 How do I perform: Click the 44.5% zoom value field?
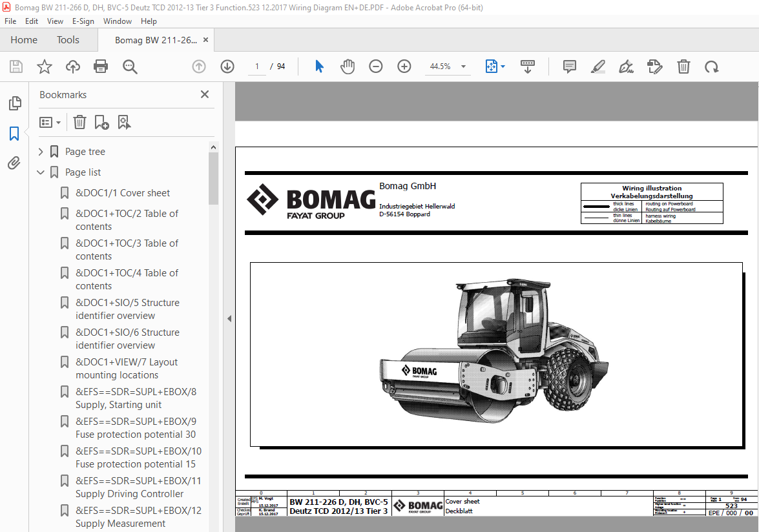pos(440,66)
